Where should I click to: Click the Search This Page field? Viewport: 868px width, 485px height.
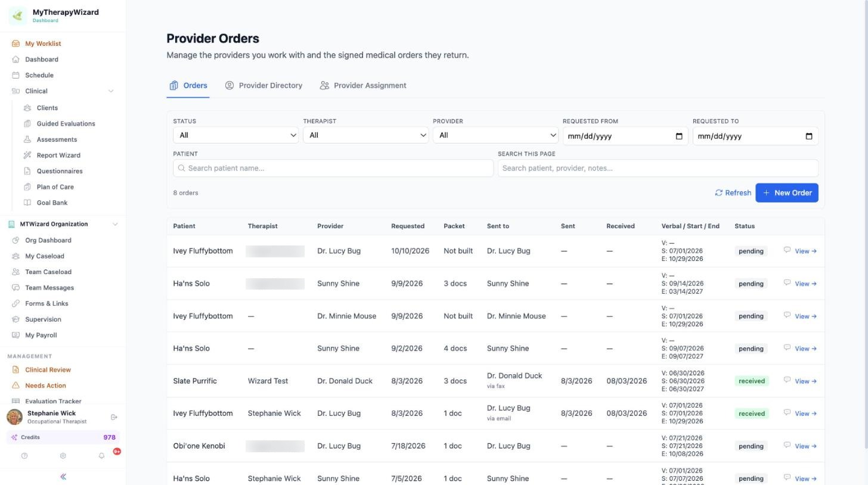tap(658, 168)
